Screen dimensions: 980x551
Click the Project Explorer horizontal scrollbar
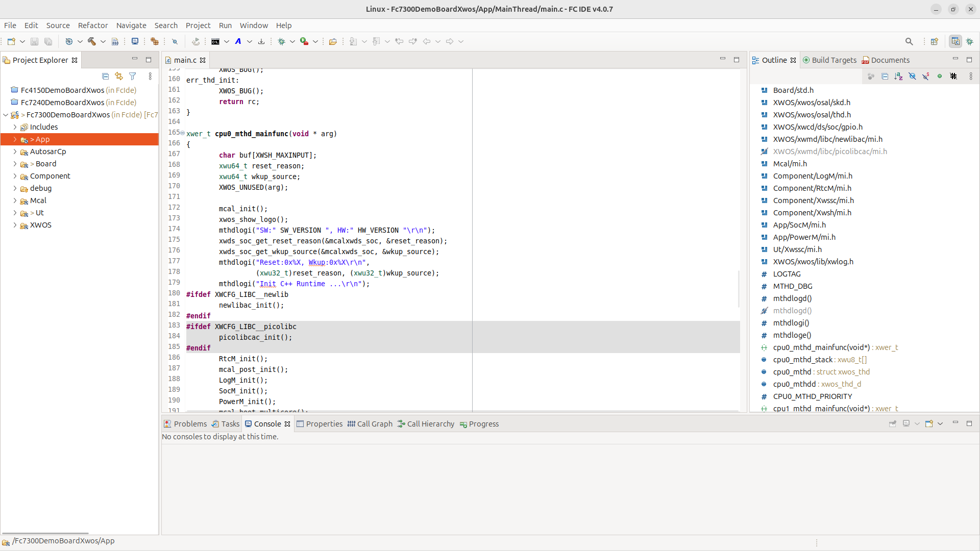coord(45,533)
